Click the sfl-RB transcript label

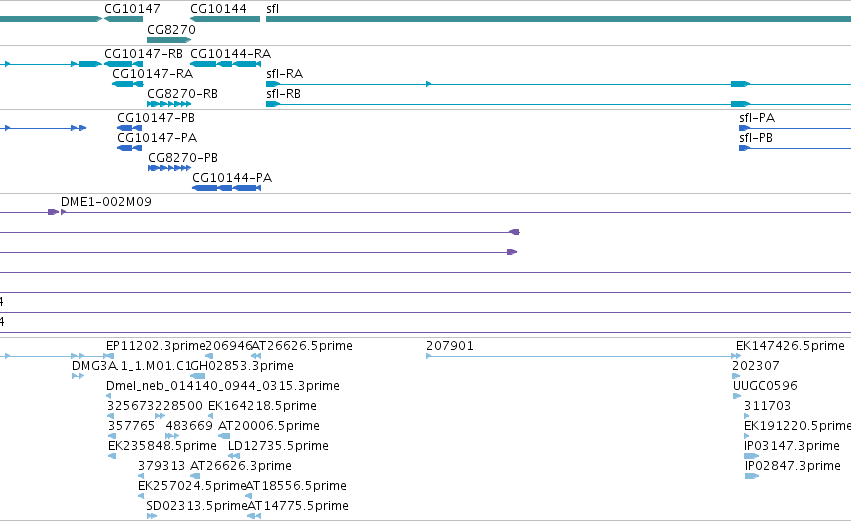click(x=283, y=93)
